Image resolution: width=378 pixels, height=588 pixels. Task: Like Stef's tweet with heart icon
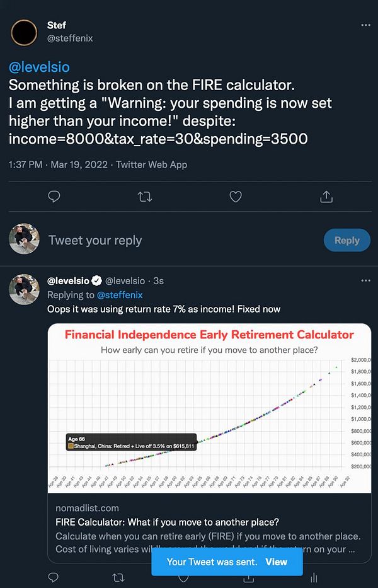coord(235,197)
